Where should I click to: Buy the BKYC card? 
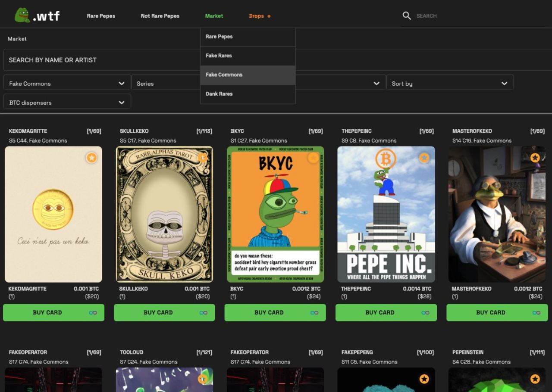pyautogui.click(x=275, y=313)
